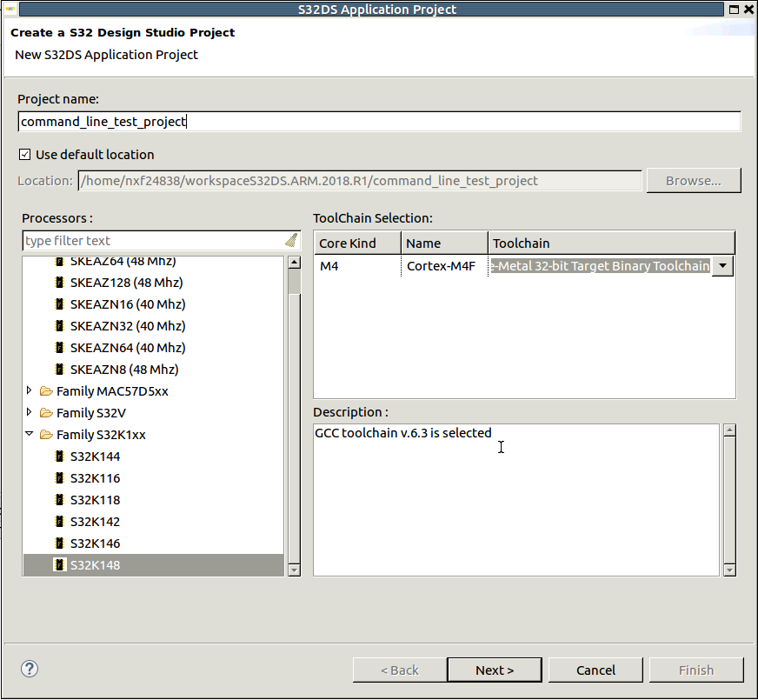Click the GCC toolchain description text
The width and height of the screenshot is (758, 700).
[x=403, y=433]
